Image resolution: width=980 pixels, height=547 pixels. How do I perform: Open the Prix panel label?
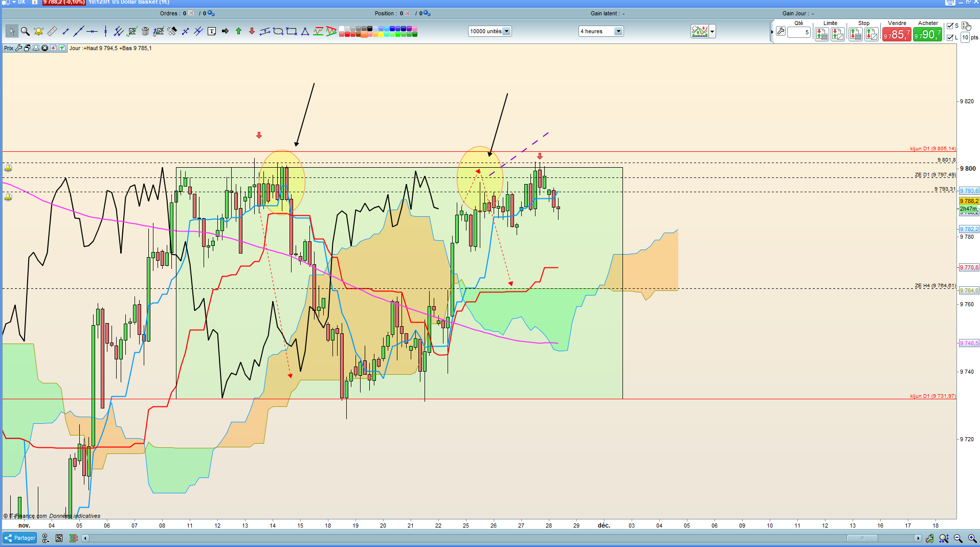(9, 48)
